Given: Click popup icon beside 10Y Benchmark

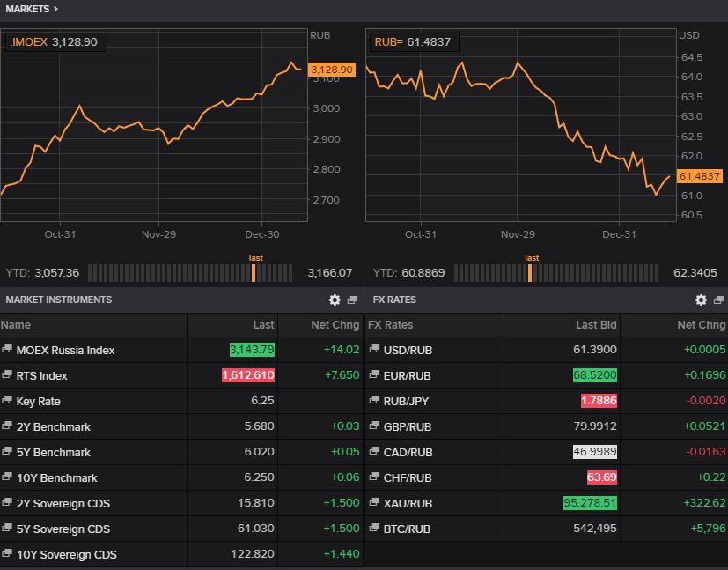Looking at the screenshot, I should pos(7,477).
